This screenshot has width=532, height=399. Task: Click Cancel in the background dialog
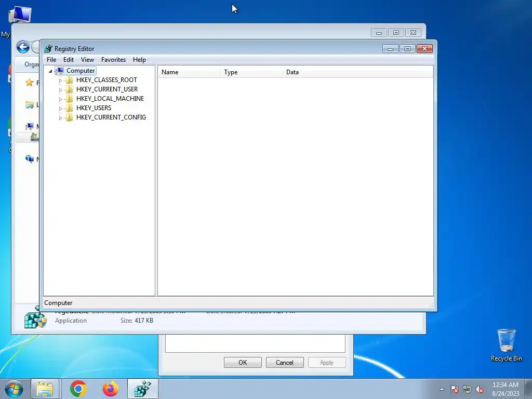285,362
